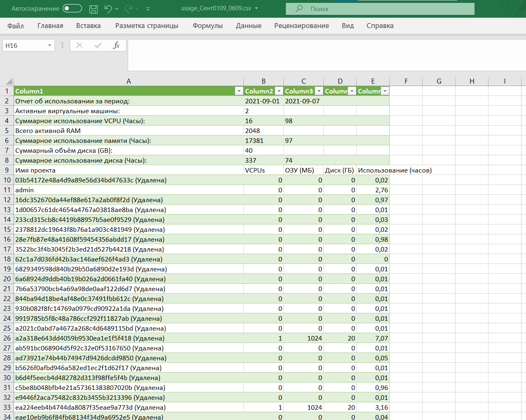Open the Файл menu
526x420 pixels.
click(x=16, y=26)
